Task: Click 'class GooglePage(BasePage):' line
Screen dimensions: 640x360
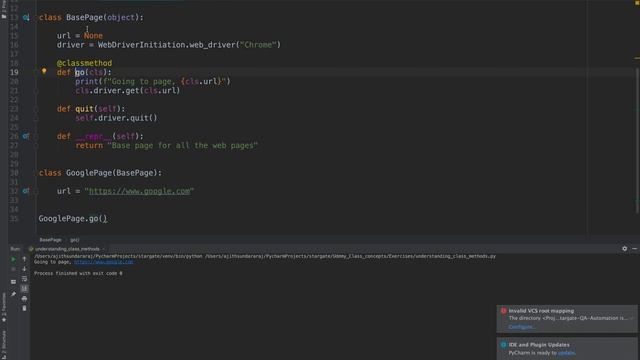Action: click(100, 173)
